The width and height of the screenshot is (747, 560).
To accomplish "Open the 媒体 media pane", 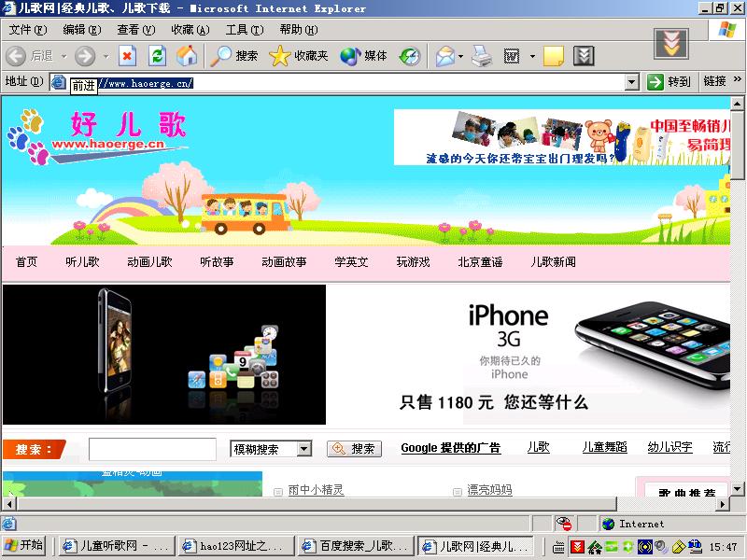I will click(363, 56).
